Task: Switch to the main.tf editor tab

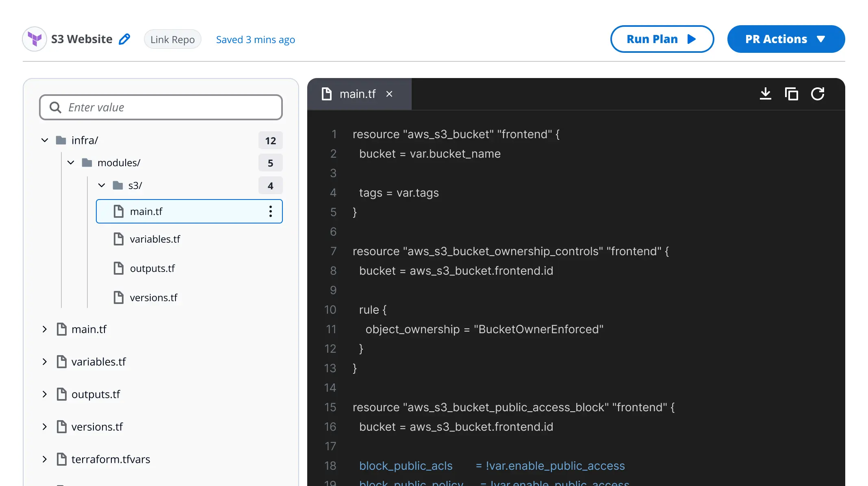Action: [357, 94]
